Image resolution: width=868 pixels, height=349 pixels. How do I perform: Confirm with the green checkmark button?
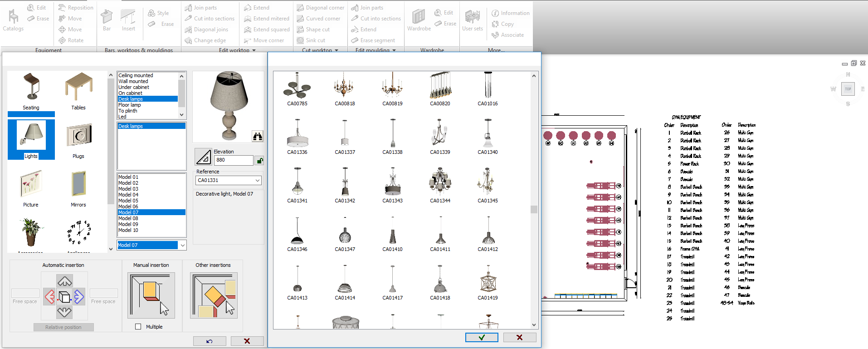tap(482, 338)
